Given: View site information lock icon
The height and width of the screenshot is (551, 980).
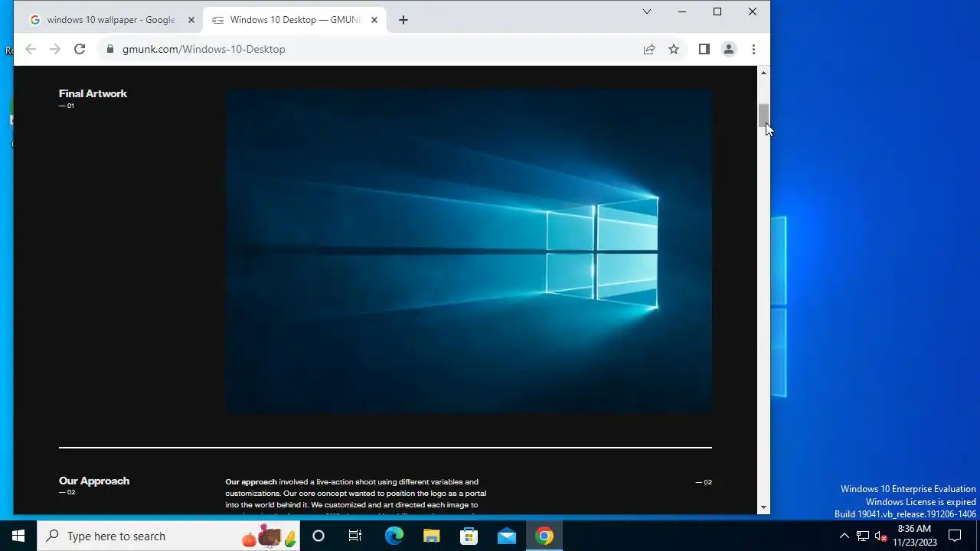Looking at the screenshot, I should click(x=110, y=49).
